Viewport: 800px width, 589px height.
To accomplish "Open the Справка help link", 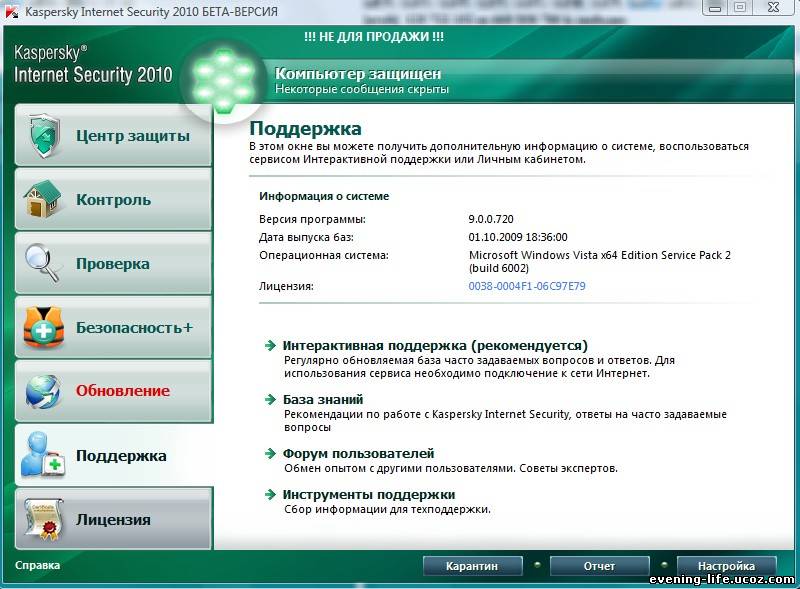I will 38,566.
